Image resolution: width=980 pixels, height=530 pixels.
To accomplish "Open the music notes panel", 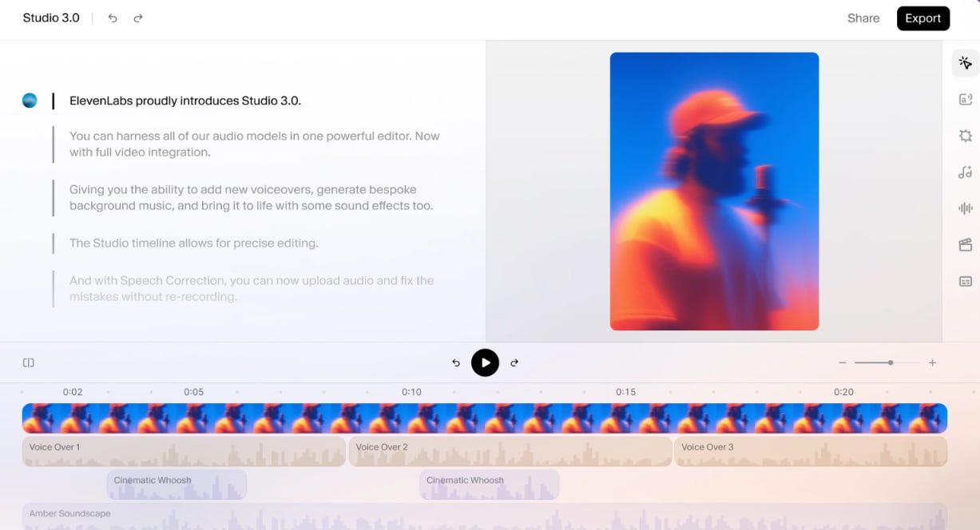I will click(x=966, y=172).
